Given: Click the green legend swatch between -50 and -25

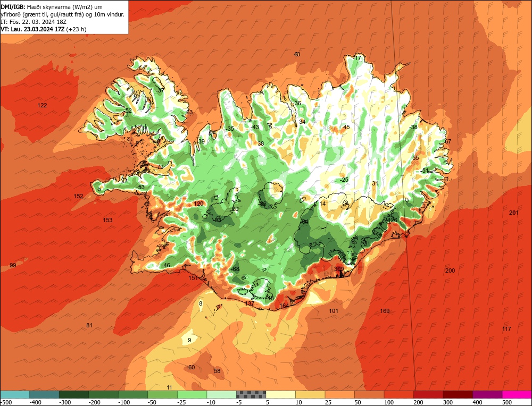Looking at the screenshot, I should pos(162,394).
